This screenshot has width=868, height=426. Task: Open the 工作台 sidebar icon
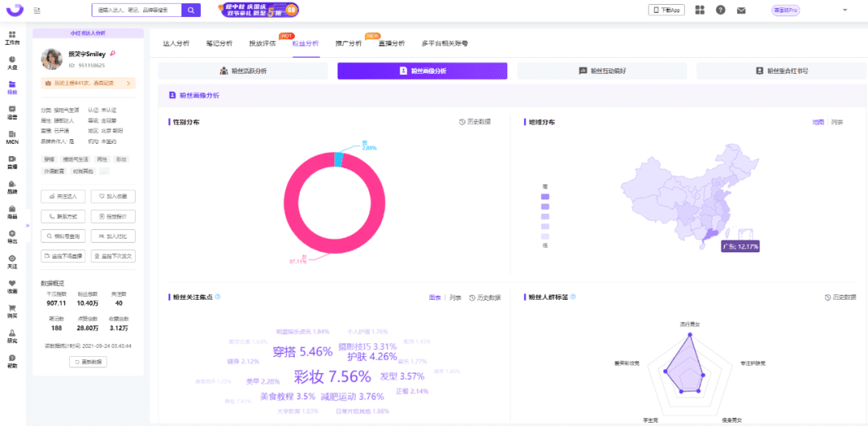point(12,37)
